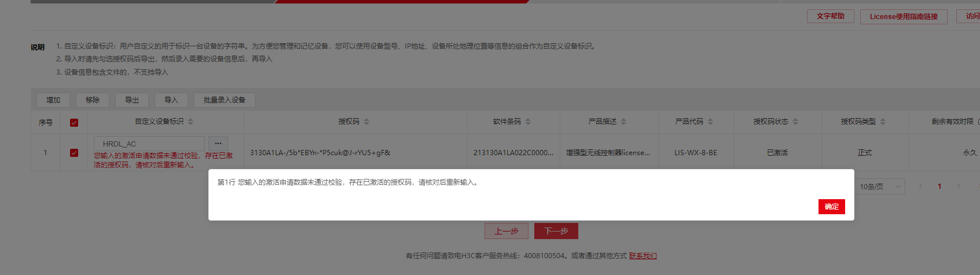Open License使用指南链接
980x275 pixels.
point(904,17)
